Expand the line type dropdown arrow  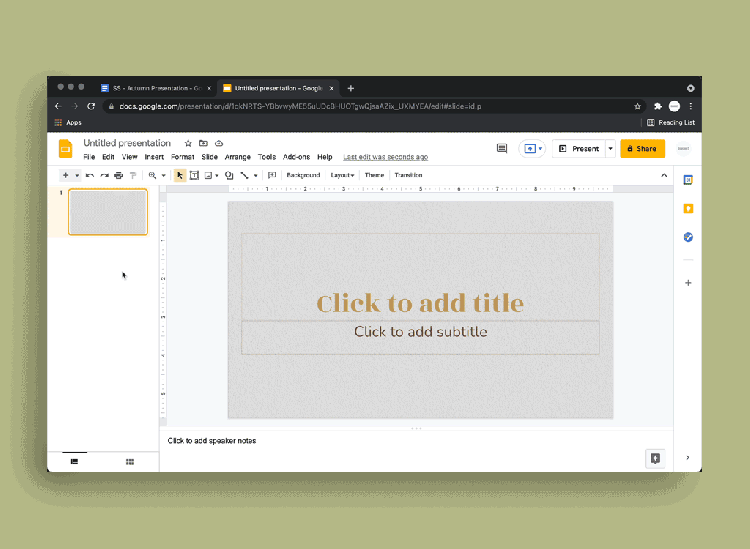pos(255,176)
